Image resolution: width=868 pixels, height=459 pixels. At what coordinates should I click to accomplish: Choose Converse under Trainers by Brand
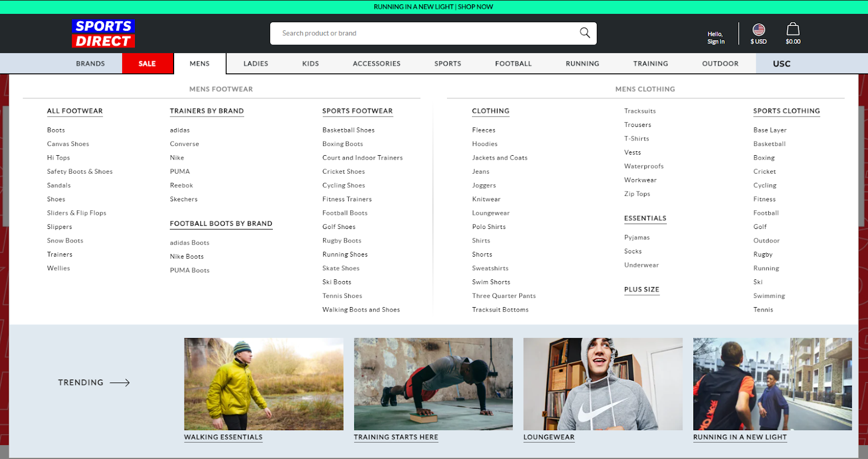pyautogui.click(x=184, y=144)
